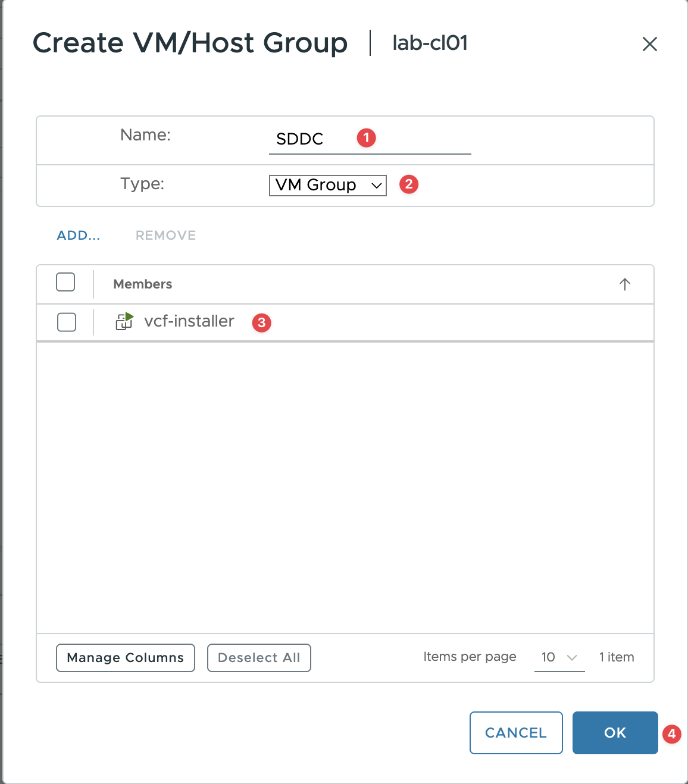Click red step marker 4 badge
Image resolution: width=688 pixels, height=784 pixels.
coord(671,734)
